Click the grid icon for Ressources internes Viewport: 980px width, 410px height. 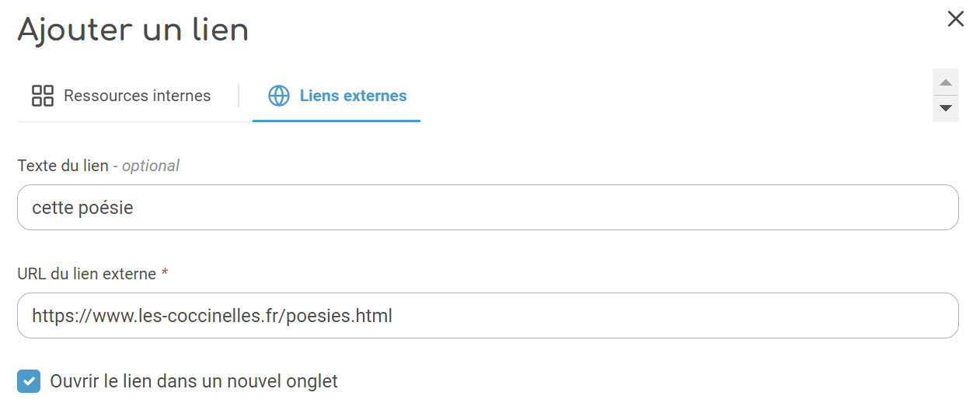pyautogui.click(x=43, y=96)
